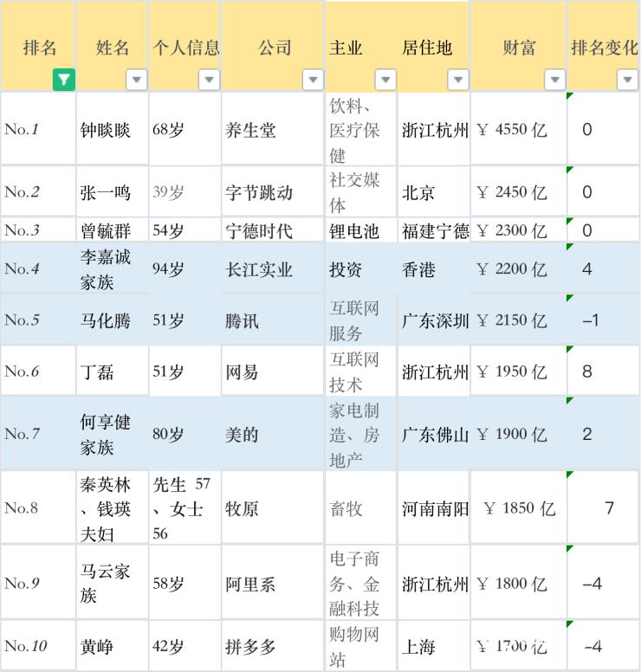Select the industry cell 社交媒体
Screen dimensions: 641x672
[x=361, y=191]
